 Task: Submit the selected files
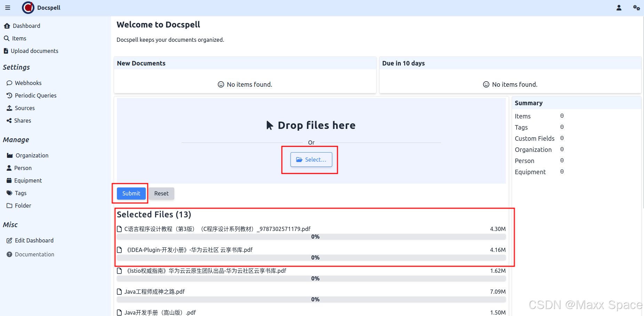tap(131, 193)
